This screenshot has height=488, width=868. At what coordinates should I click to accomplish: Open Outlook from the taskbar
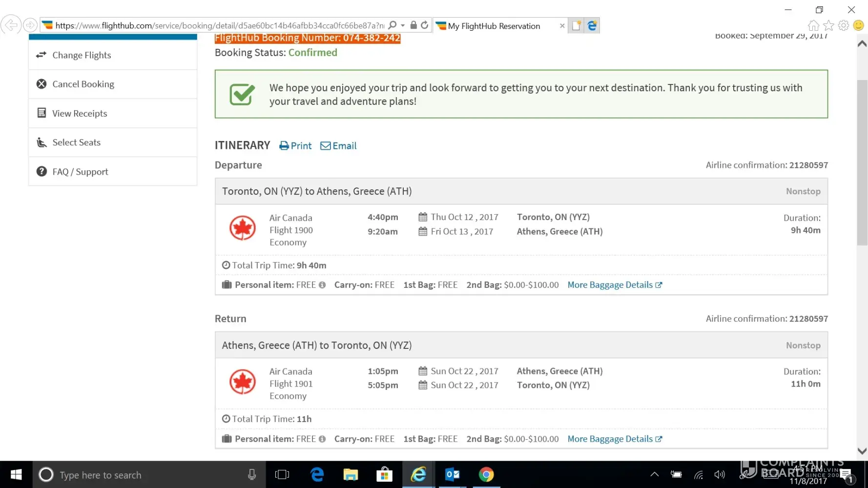[x=453, y=475]
